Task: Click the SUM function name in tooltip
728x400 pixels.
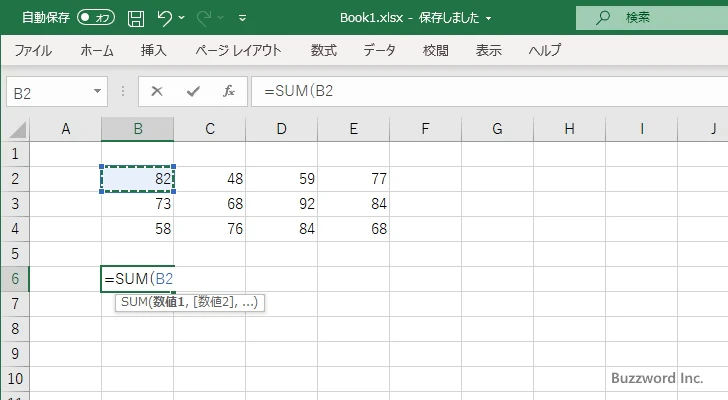Action: click(x=133, y=302)
